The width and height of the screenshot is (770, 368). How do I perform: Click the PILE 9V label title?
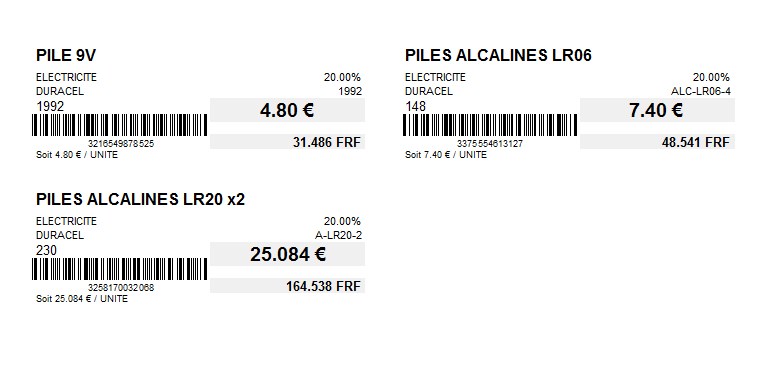pos(66,56)
